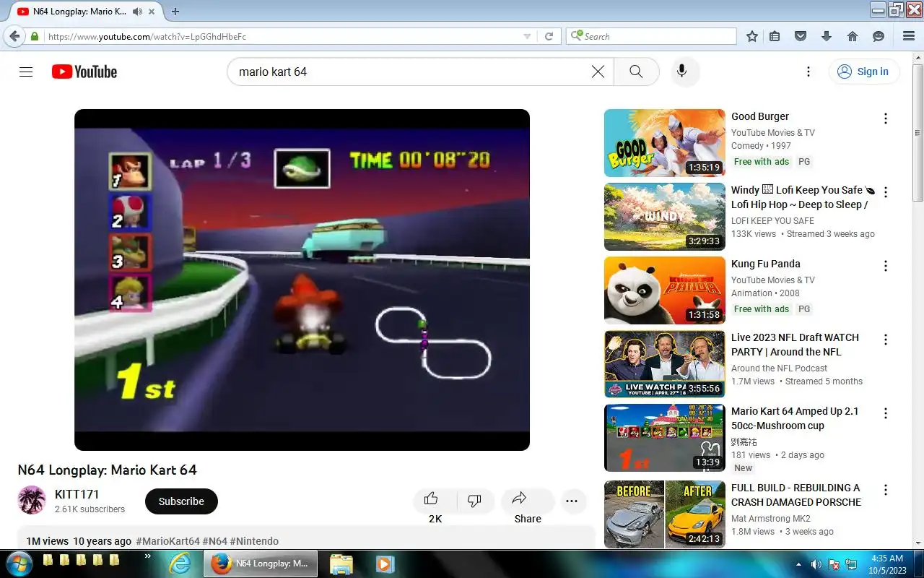924x578 pixels.
Task: Save the page to Pocket icon
Action: point(801,36)
